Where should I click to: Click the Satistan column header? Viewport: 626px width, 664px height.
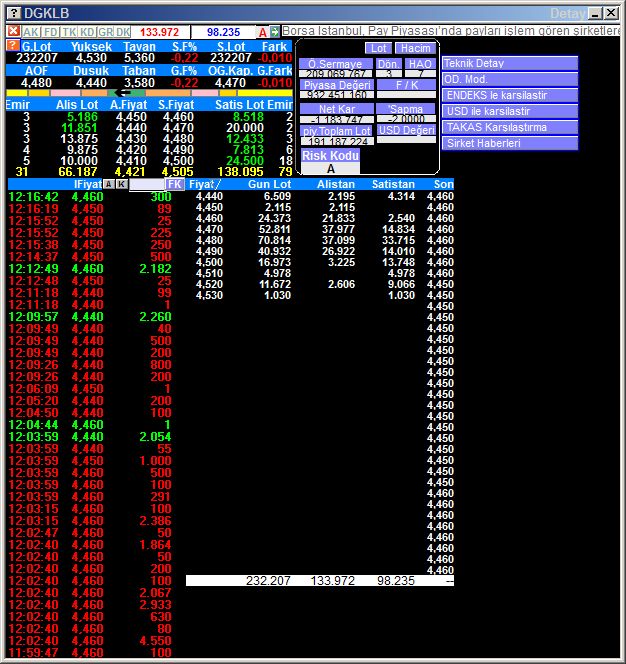[393, 184]
